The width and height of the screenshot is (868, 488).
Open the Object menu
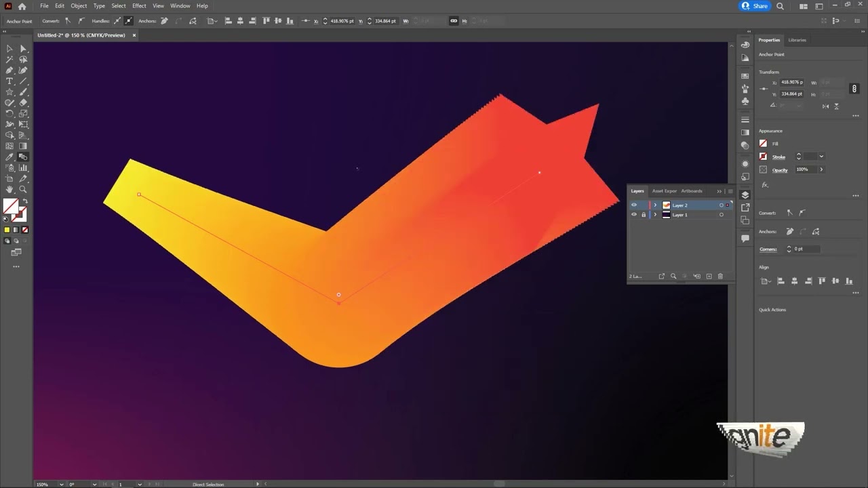point(79,5)
